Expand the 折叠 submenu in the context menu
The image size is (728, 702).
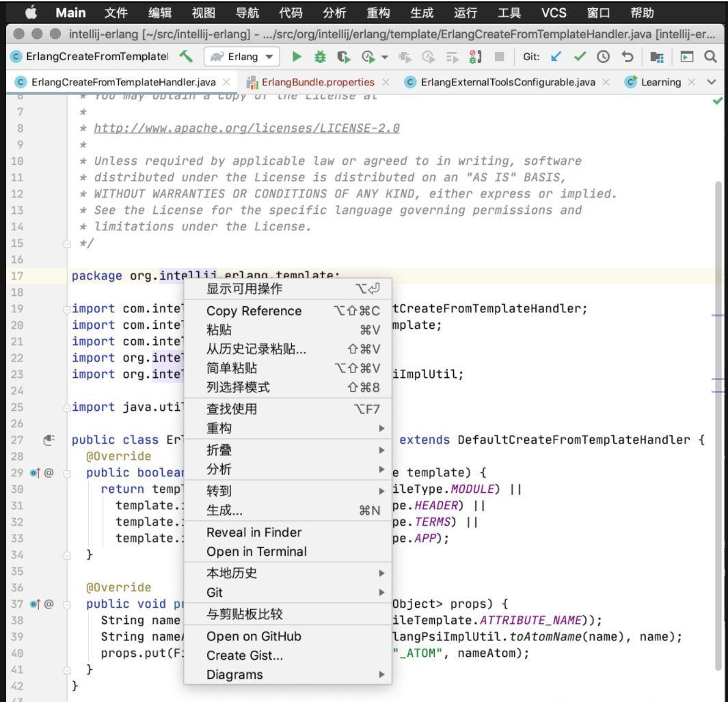(288, 450)
